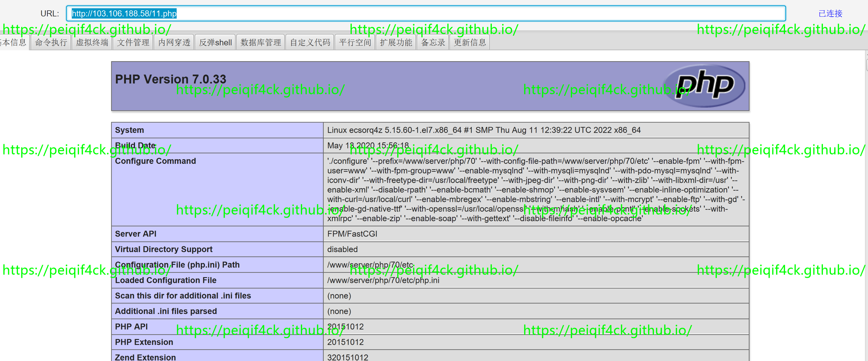868x361 pixels.
Task: Open the 自定义代码 tab
Action: pos(310,42)
